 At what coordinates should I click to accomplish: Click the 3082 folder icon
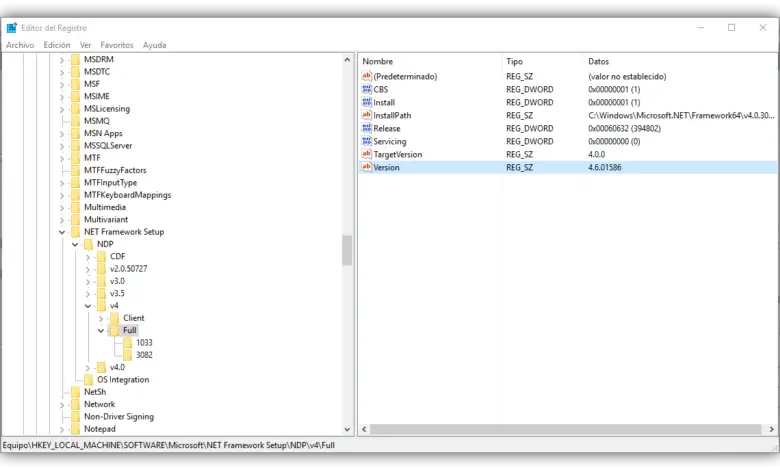[x=128, y=355]
